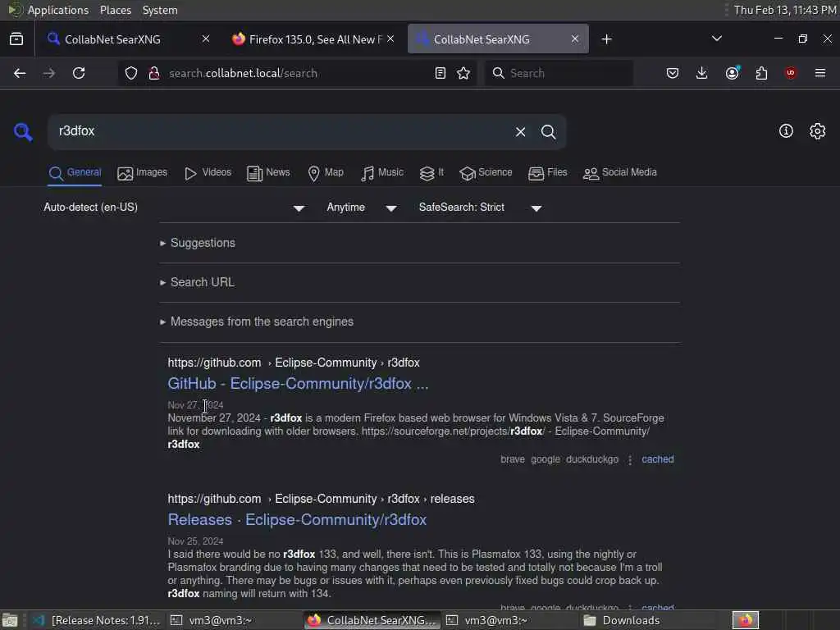This screenshot has width=840, height=630.
Task: List all tabs dropdown
Action: click(717, 39)
